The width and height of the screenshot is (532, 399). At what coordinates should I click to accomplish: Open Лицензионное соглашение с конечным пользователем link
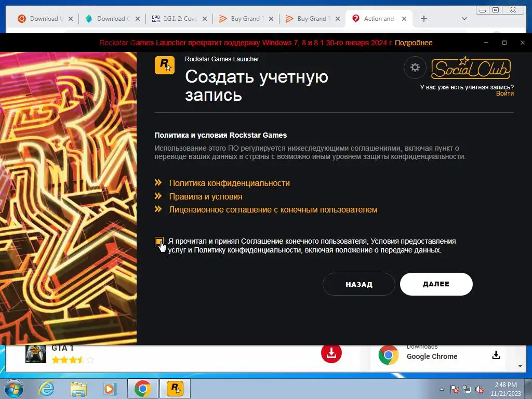(x=273, y=210)
